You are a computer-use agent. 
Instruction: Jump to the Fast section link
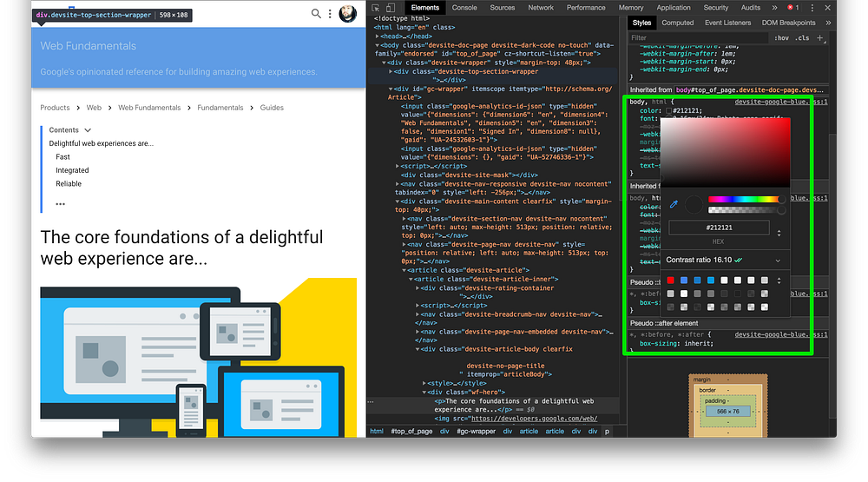(x=62, y=157)
